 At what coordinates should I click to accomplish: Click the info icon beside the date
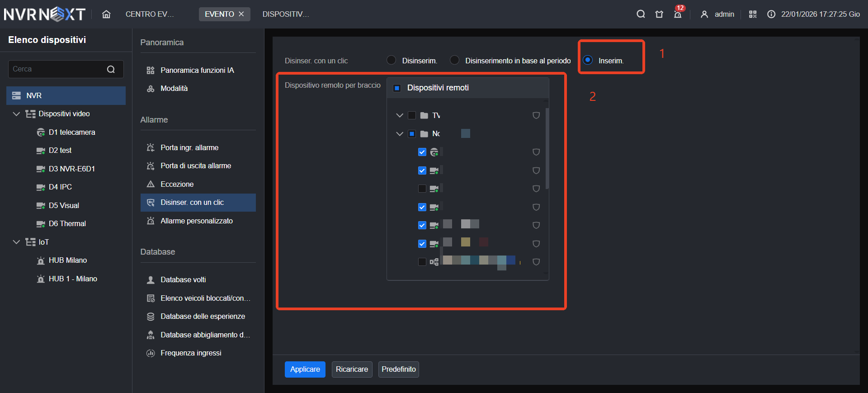(771, 14)
